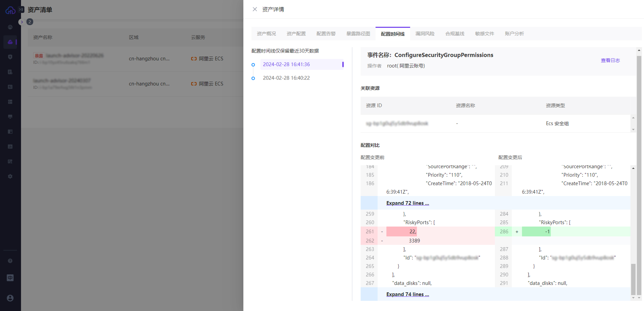The width and height of the screenshot is (644, 311).
Task: Open the server stack sidebar icon
Action: (x=10, y=102)
